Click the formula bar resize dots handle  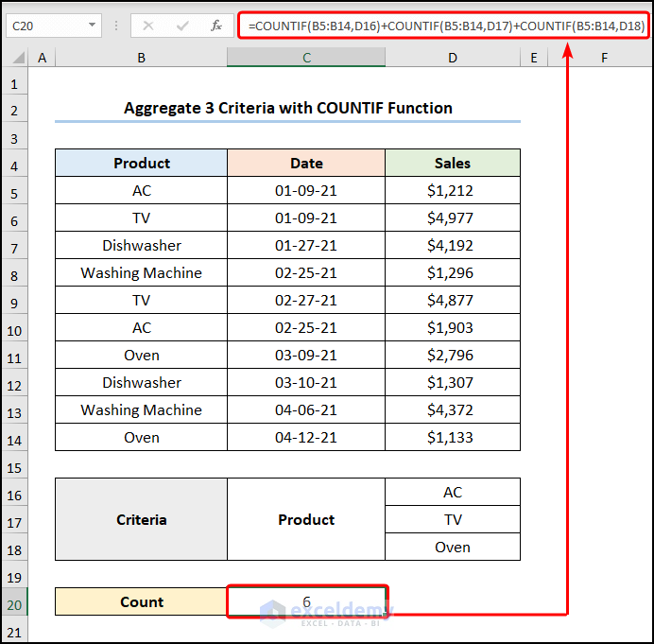tap(116, 26)
